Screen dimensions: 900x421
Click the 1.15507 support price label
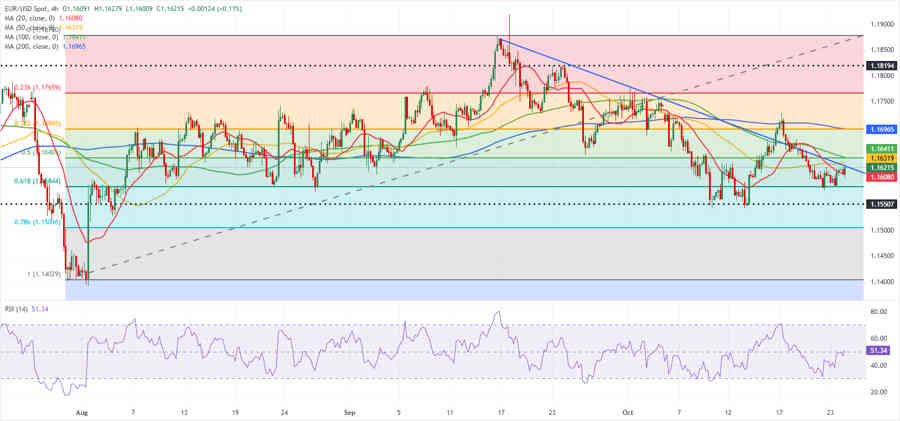click(881, 204)
